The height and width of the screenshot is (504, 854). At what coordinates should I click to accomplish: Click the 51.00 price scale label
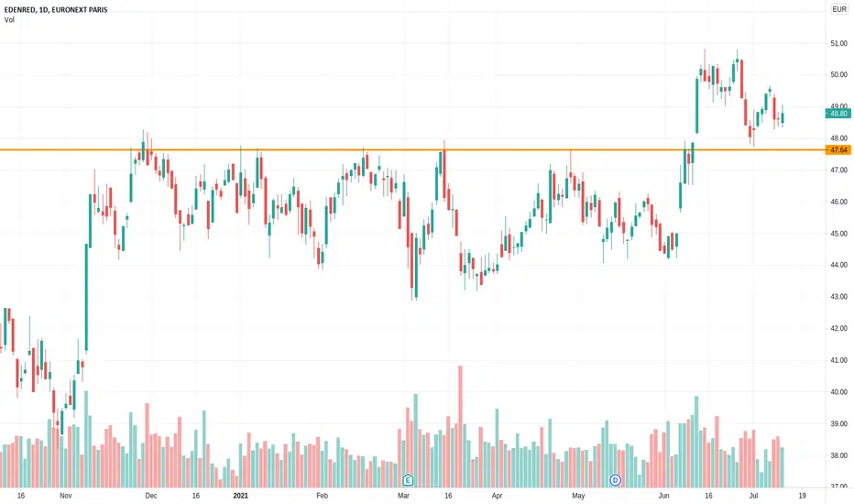[838, 43]
